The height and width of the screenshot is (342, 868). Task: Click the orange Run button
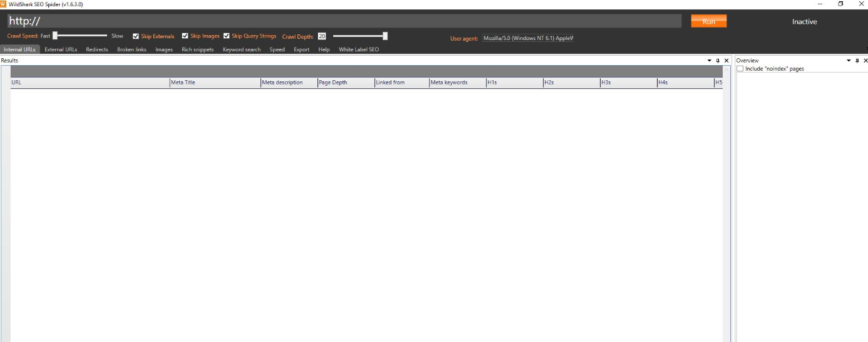coord(709,21)
